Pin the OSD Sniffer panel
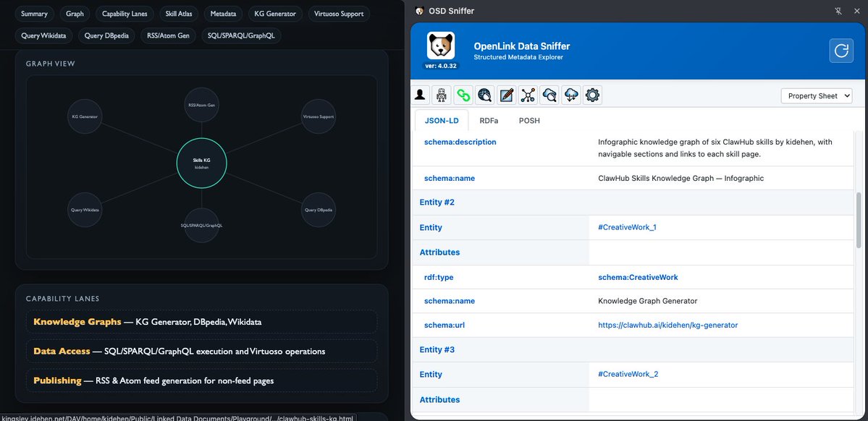 pos(838,11)
